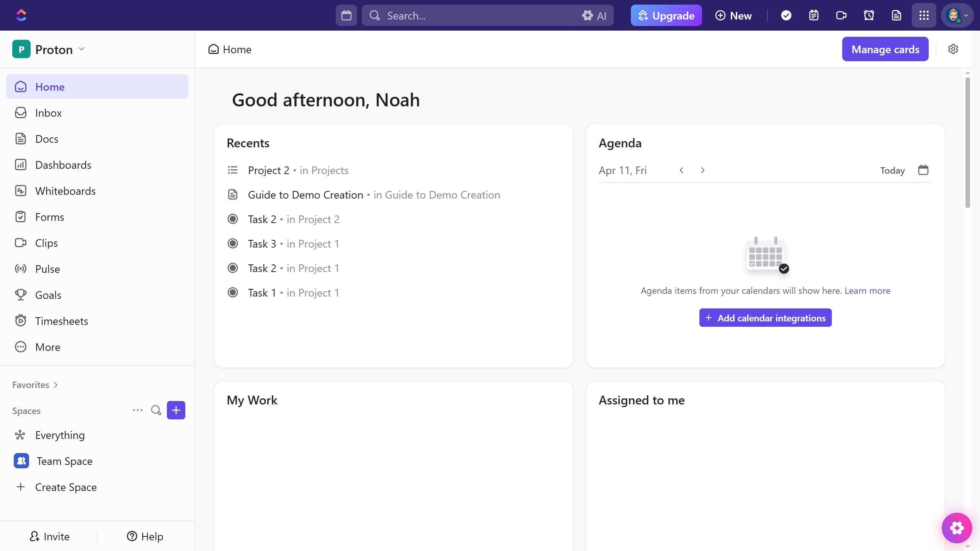Open the Home settings gear icon
Screen dimensions: 980x551
click(953, 49)
